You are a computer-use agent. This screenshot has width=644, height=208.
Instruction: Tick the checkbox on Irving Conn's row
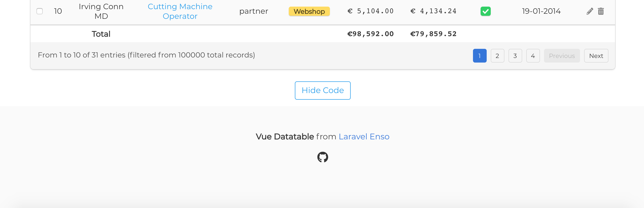click(40, 11)
